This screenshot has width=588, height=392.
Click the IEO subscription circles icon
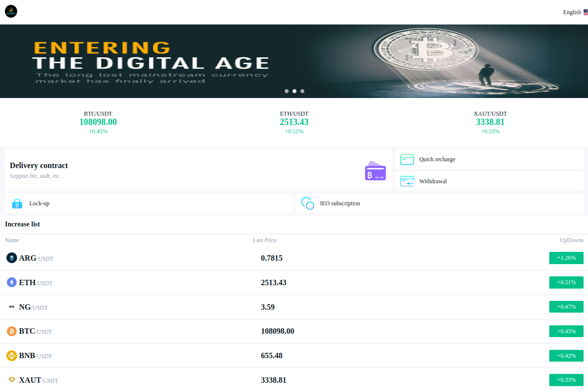coord(308,203)
